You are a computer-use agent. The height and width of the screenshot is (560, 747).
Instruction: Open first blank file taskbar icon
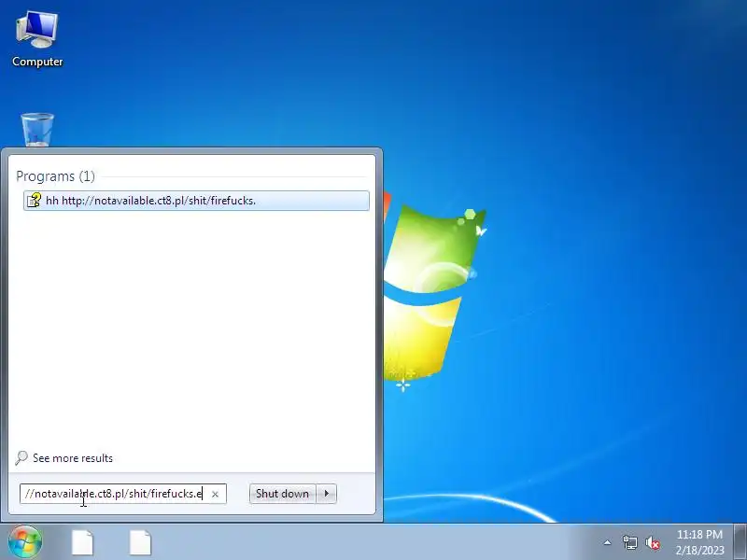[82, 542]
